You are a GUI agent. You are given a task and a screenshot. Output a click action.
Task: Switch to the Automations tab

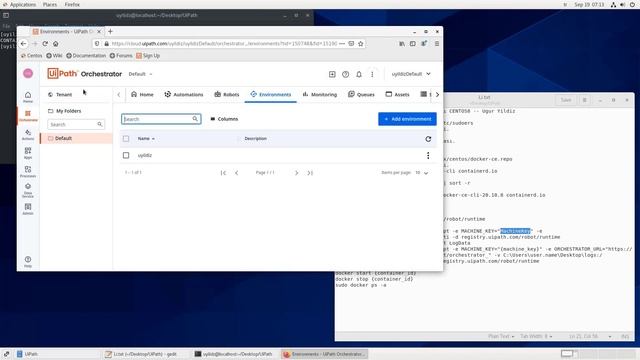pos(184,94)
